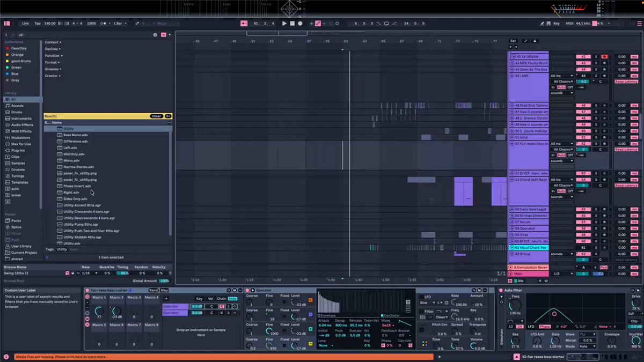Select Instruments in the browser library
This screenshot has width=644, height=362.
point(21,119)
